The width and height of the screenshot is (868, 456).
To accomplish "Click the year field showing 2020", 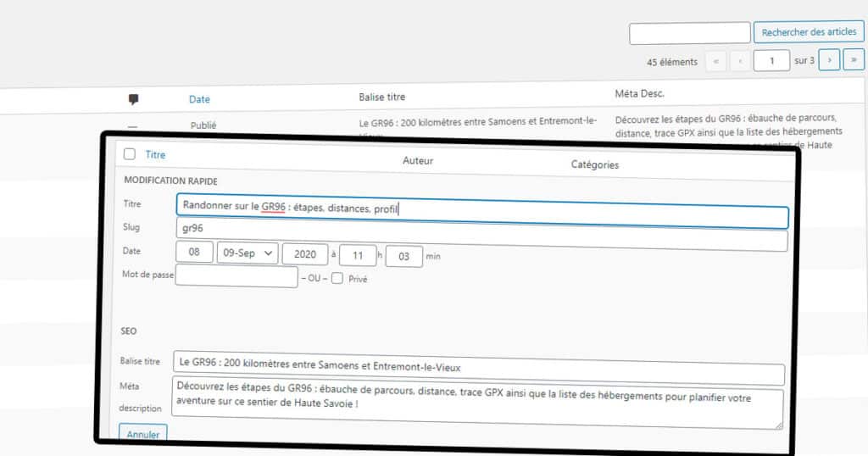I will [305, 254].
